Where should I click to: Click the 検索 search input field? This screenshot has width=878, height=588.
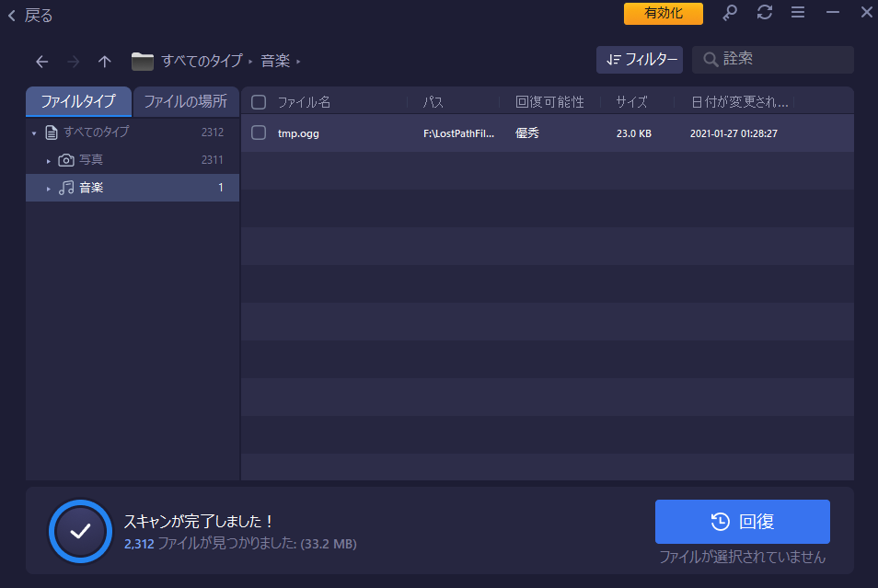[x=782, y=60]
